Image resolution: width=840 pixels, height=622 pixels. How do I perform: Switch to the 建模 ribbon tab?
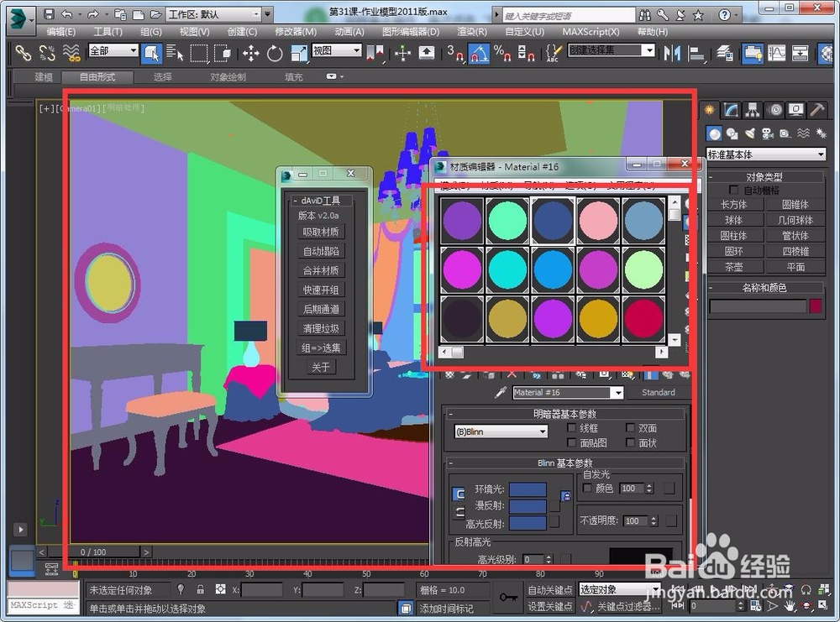[44, 77]
